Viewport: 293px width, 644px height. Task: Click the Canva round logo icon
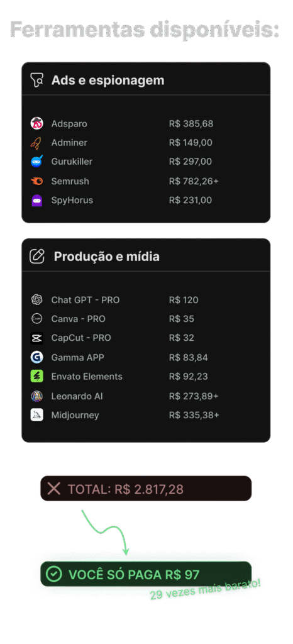click(x=37, y=319)
